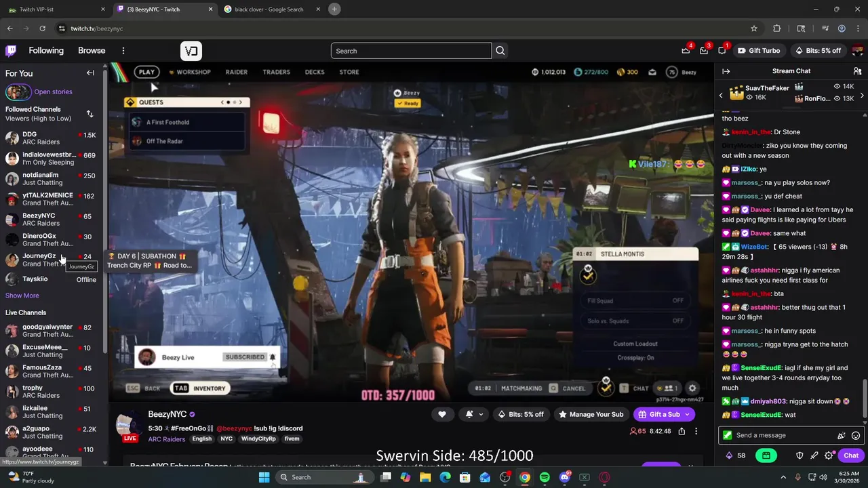The width and height of the screenshot is (868, 488).
Task: Show hidden system tray icons
Action: tap(783, 477)
